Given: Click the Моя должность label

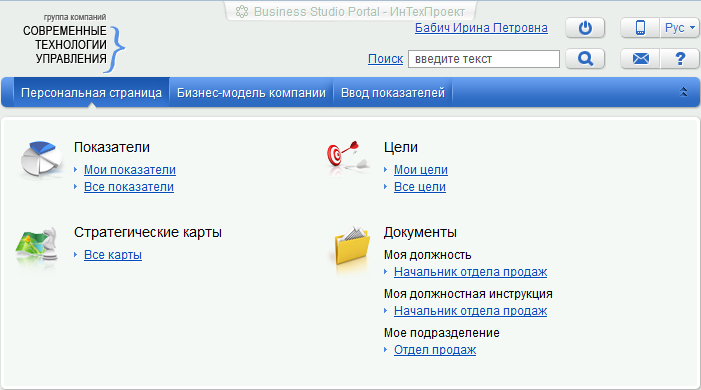Looking at the screenshot, I should tap(427, 255).
